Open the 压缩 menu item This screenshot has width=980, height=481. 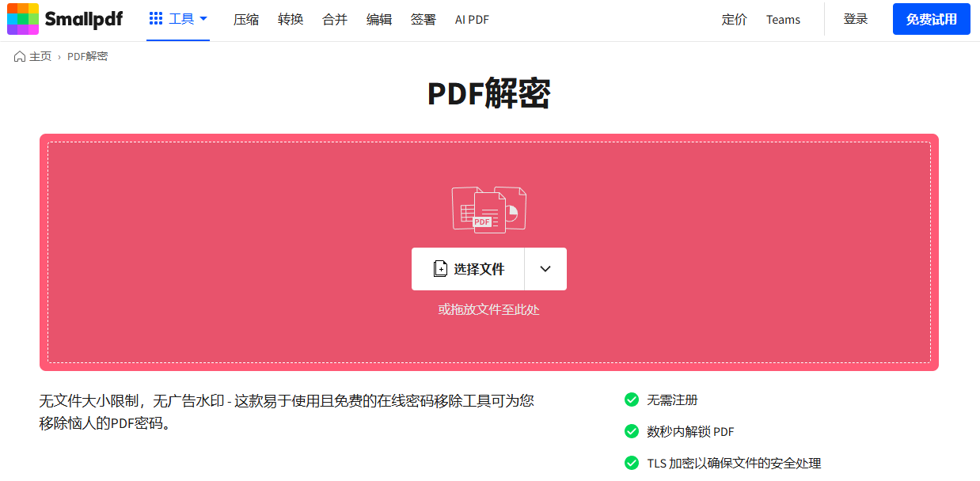pos(246,20)
